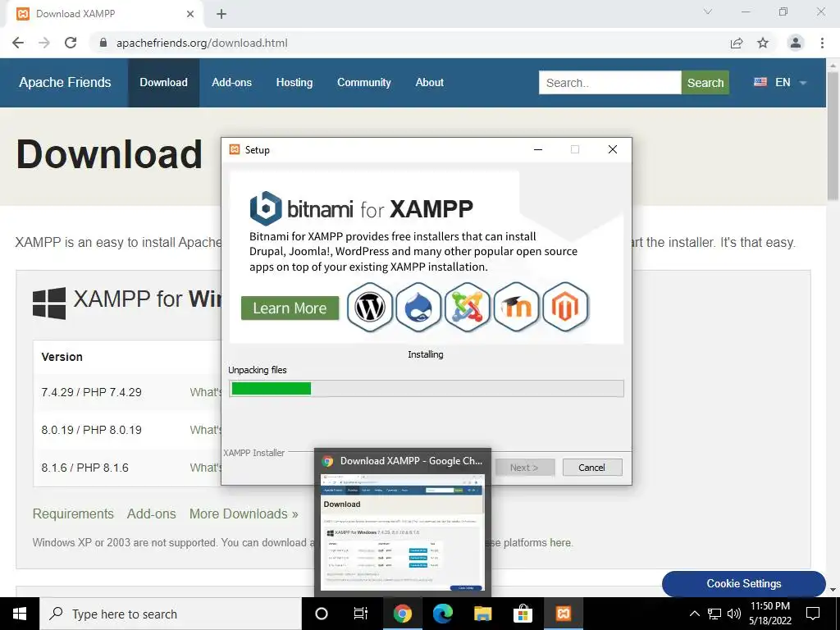Viewport: 840px width, 630px height.
Task: Click the 7.4.29 / PHP 7.4.29 row
Action: tap(128, 392)
